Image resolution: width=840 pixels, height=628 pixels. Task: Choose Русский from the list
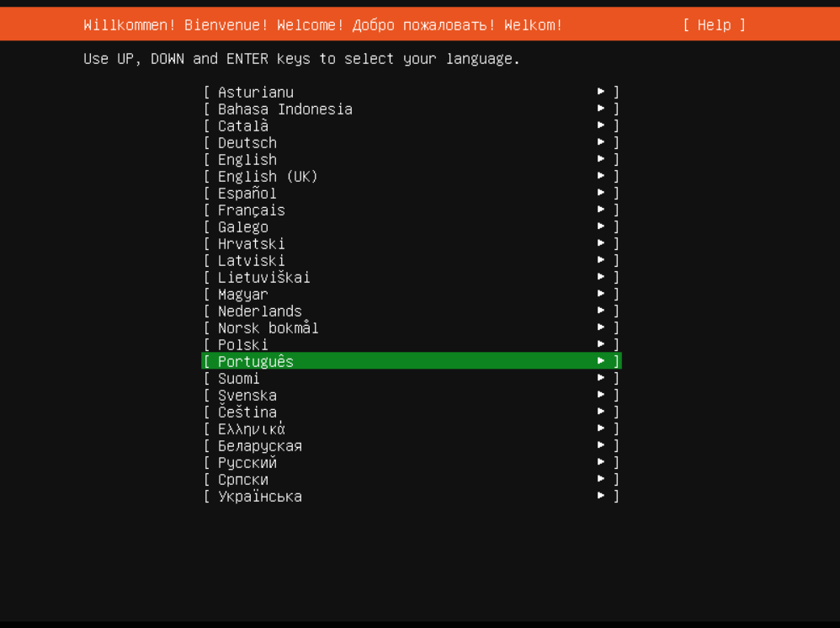click(x=247, y=462)
